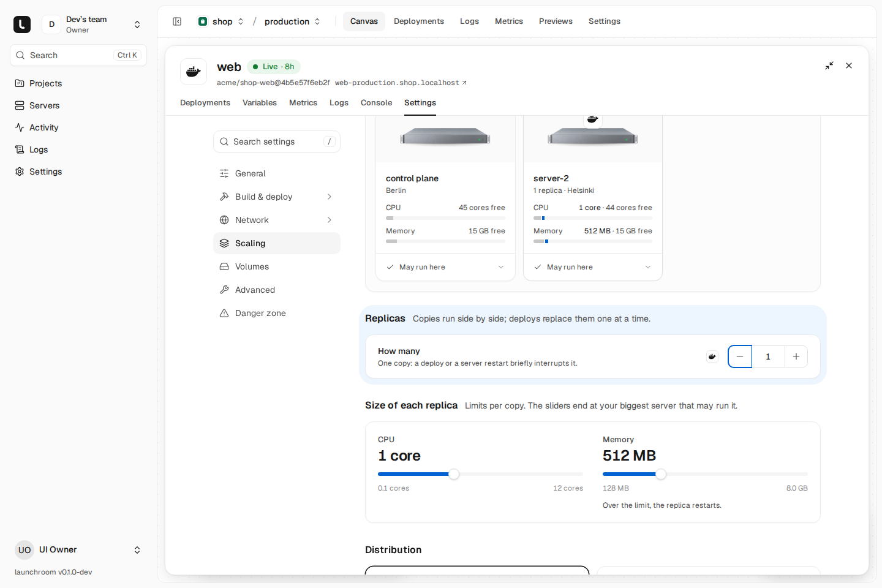Open Danger zone settings section

click(277, 313)
